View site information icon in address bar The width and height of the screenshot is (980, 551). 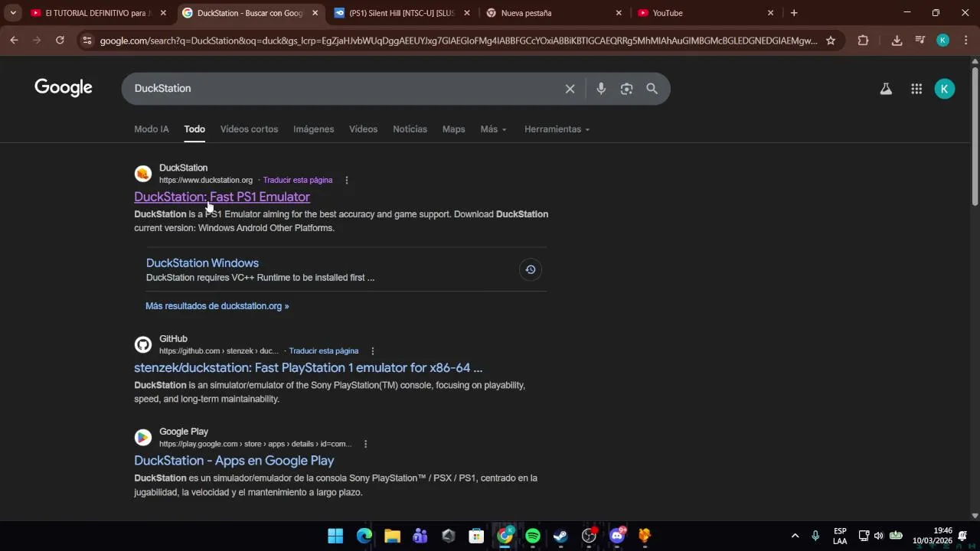tap(87, 41)
